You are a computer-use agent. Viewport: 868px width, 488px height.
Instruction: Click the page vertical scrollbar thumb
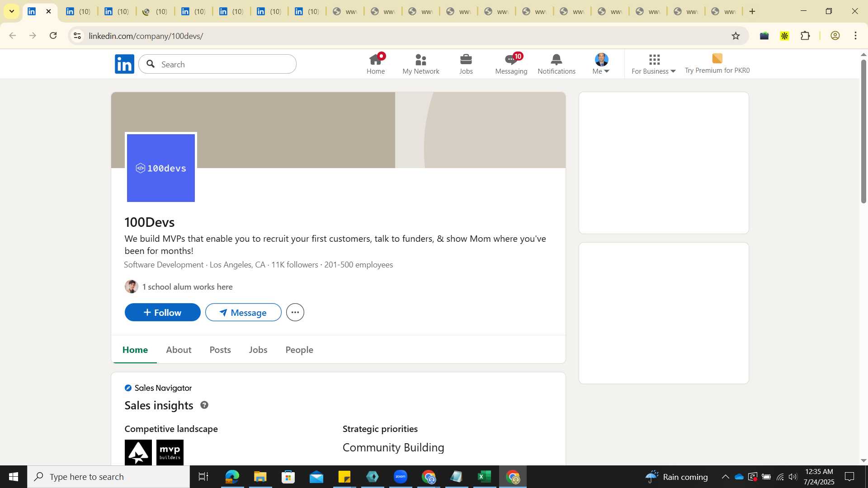coord(863,131)
